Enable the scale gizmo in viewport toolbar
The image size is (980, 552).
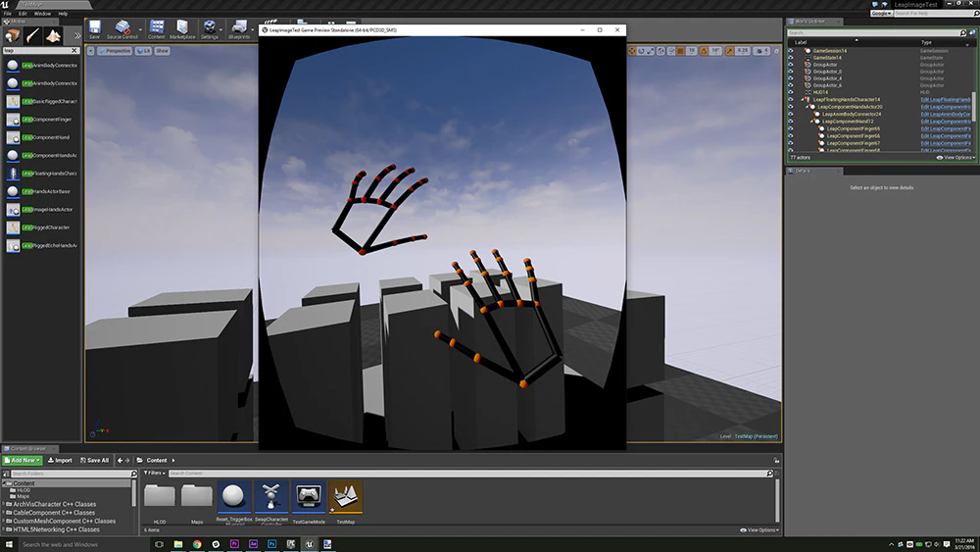pos(651,51)
